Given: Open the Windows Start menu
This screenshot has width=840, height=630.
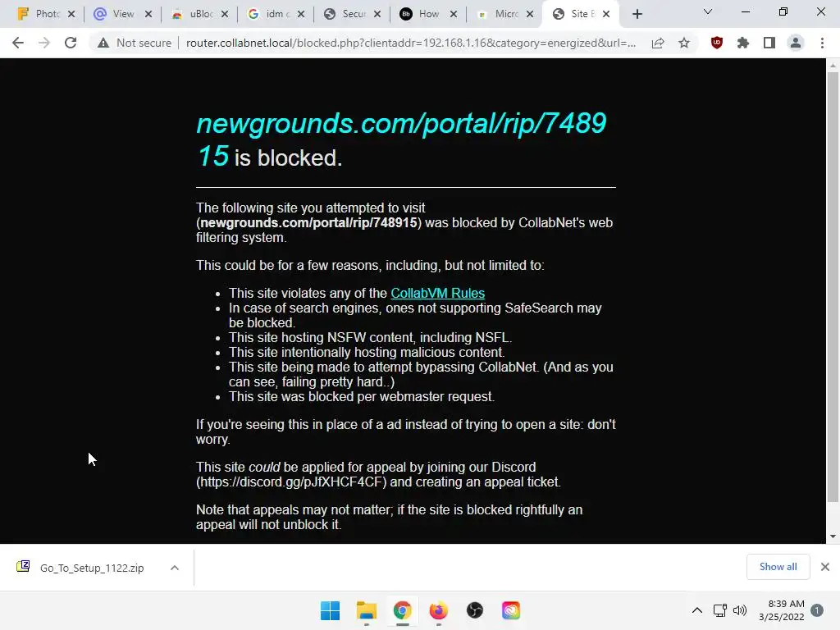Looking at the screenshot, I should (330, 610).
